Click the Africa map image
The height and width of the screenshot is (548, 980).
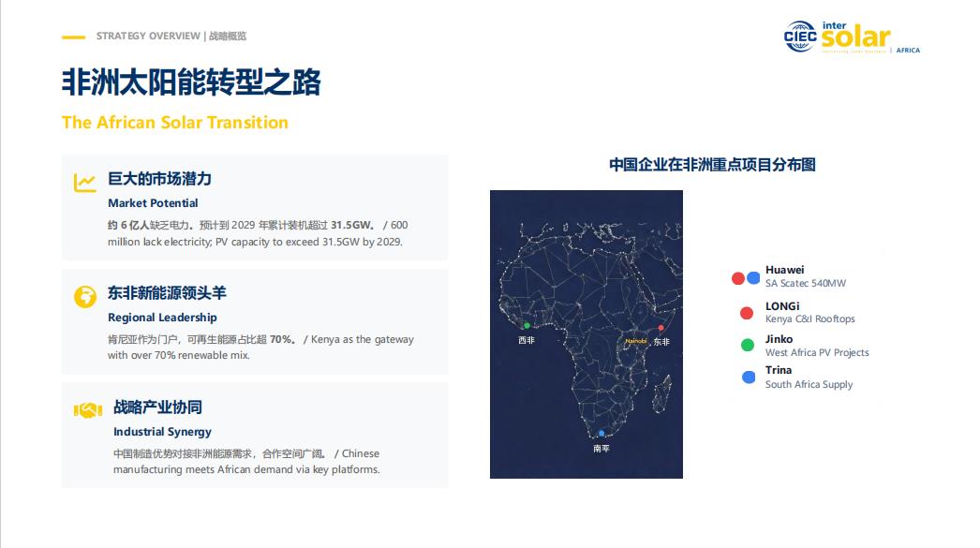point(587,334)
